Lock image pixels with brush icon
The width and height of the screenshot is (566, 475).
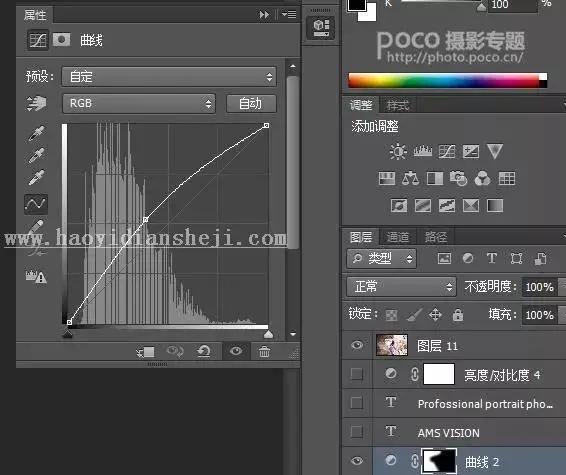coord(414,315)
